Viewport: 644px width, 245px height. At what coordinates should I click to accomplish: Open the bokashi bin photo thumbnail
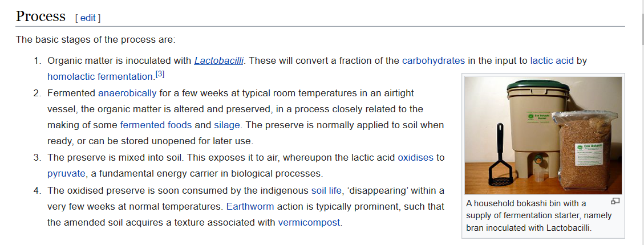(542, 136)
